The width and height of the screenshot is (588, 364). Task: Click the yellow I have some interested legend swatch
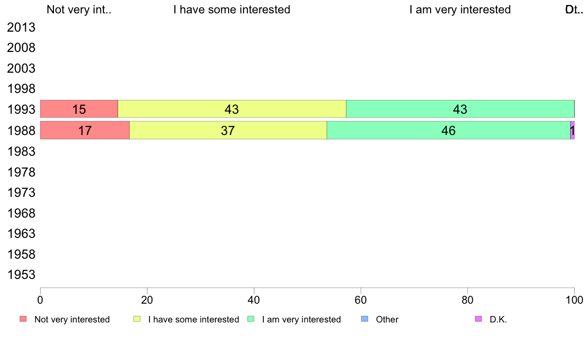coord(137,319)
